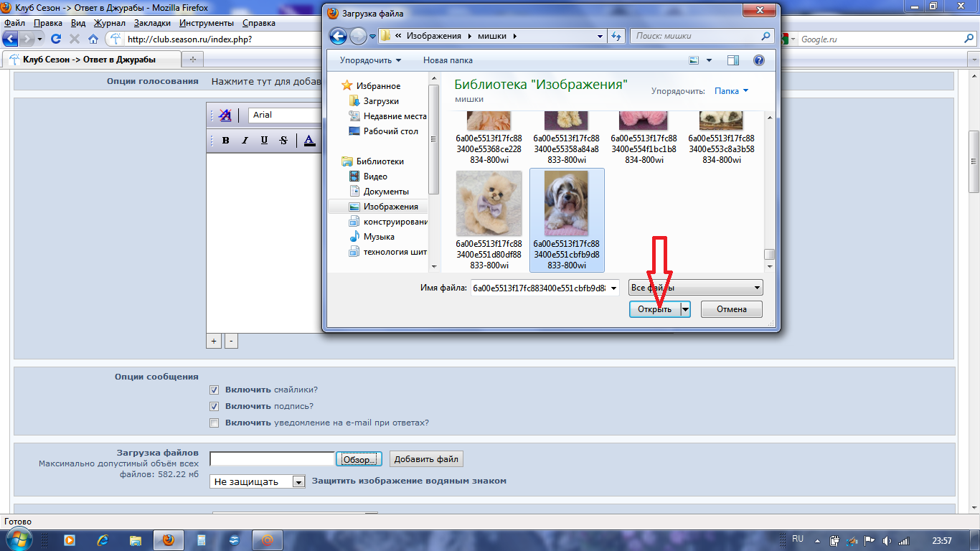
Task: Click the 'Добавить файл' button
Action: (426, 459)
